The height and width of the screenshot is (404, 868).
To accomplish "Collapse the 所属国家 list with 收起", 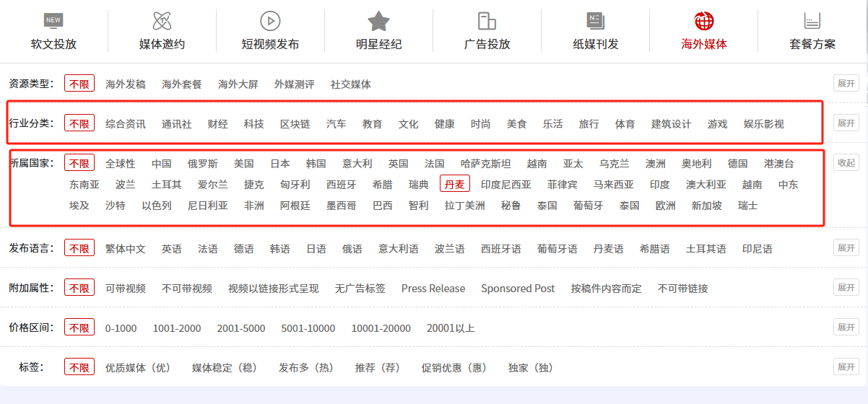I will [846, 163].
